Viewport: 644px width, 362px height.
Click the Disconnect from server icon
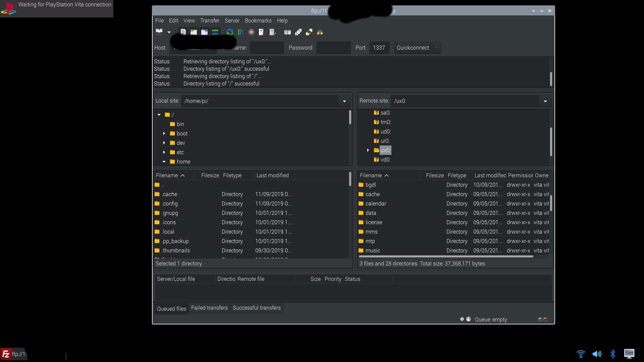(x=262, y=32)
